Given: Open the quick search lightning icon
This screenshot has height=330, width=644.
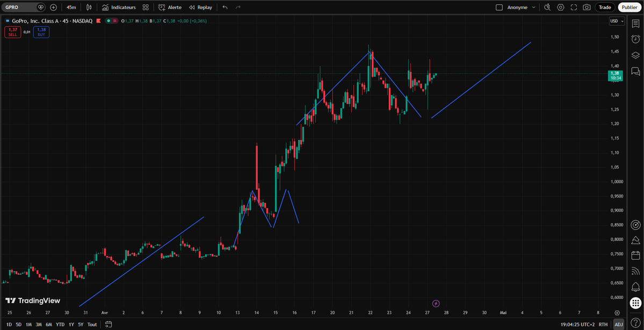Looking at the screenshot, I should click(x=547, y=8).
